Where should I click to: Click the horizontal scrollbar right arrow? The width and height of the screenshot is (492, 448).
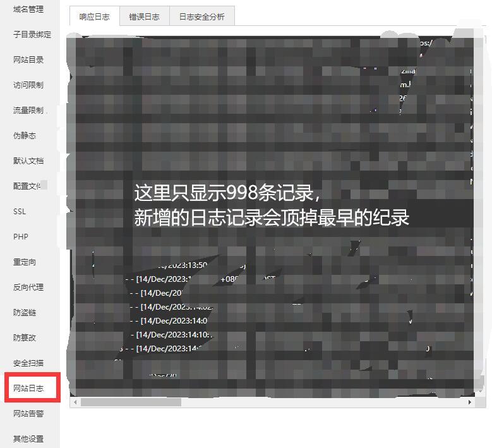coord(469,402)
